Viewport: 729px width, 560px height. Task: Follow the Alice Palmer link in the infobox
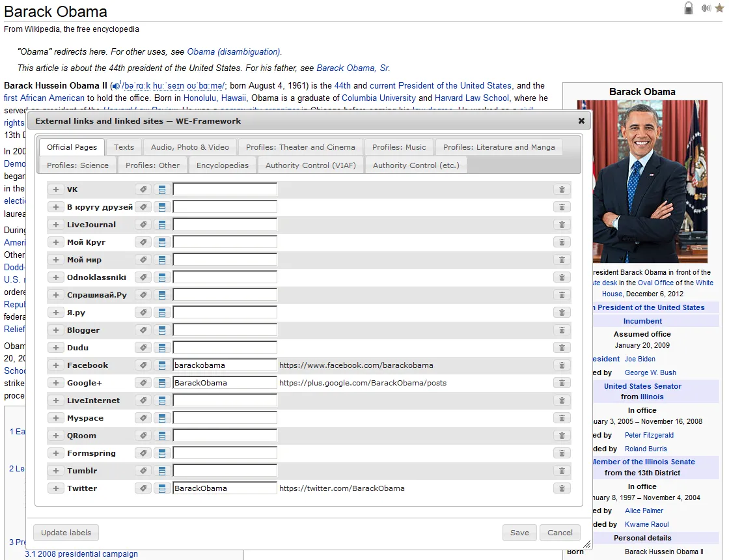coord(644,511)
